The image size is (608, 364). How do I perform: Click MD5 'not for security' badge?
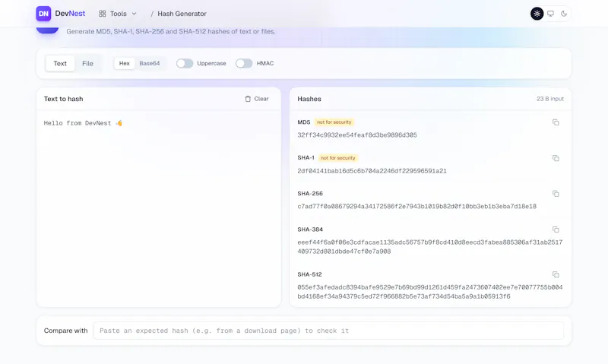click(334, 122)
